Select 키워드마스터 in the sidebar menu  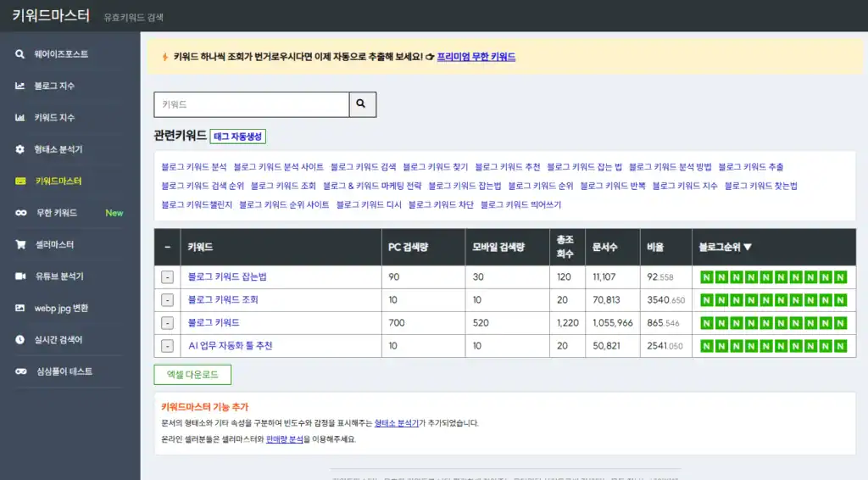coord(58,181)
